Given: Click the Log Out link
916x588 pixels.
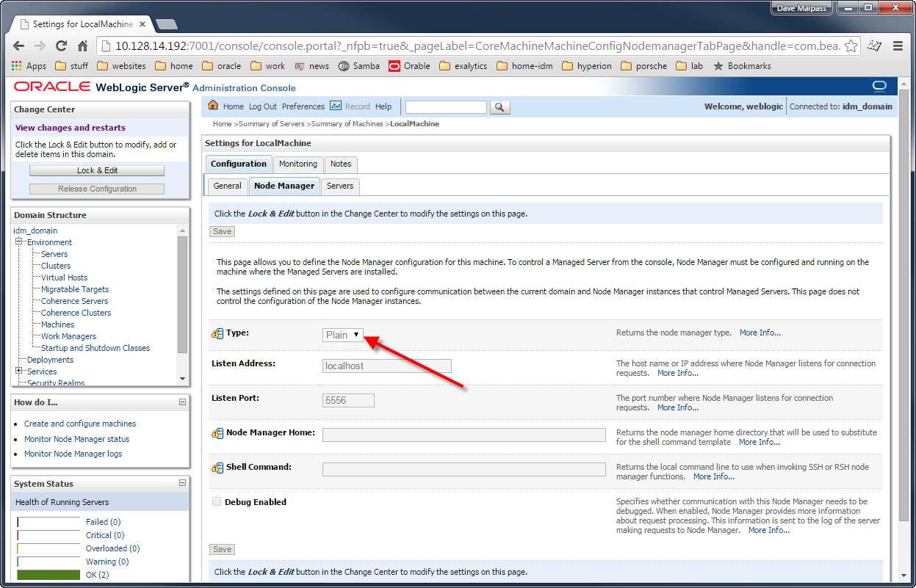Looking at the screenshot, I should (x=263, y=106).
